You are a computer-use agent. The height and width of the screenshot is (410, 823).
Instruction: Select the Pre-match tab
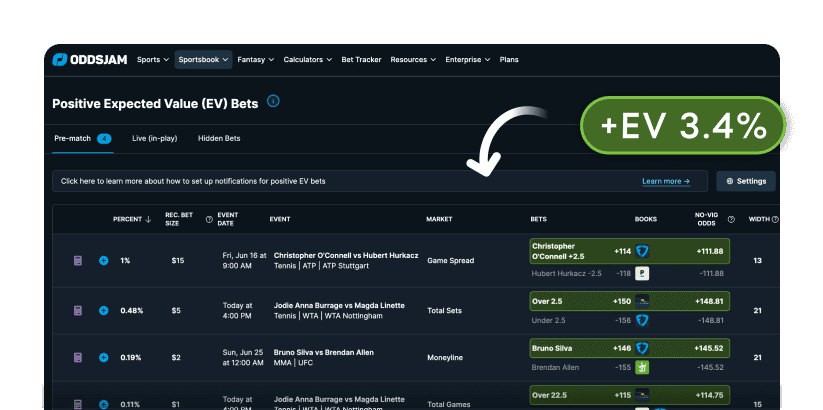pyautogui.click(x=82, y=139)
